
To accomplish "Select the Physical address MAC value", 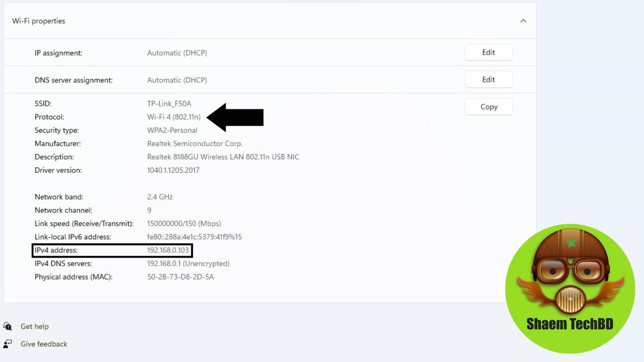I will tap(180, 277).
